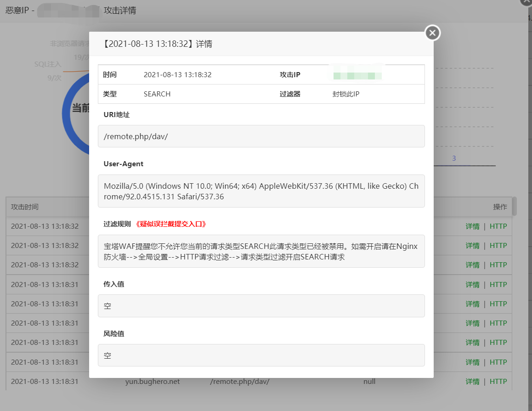The width and height of the screenshot is (532, 411).
Task: Click the 攻击时间 column header
Action: point(25,207)
